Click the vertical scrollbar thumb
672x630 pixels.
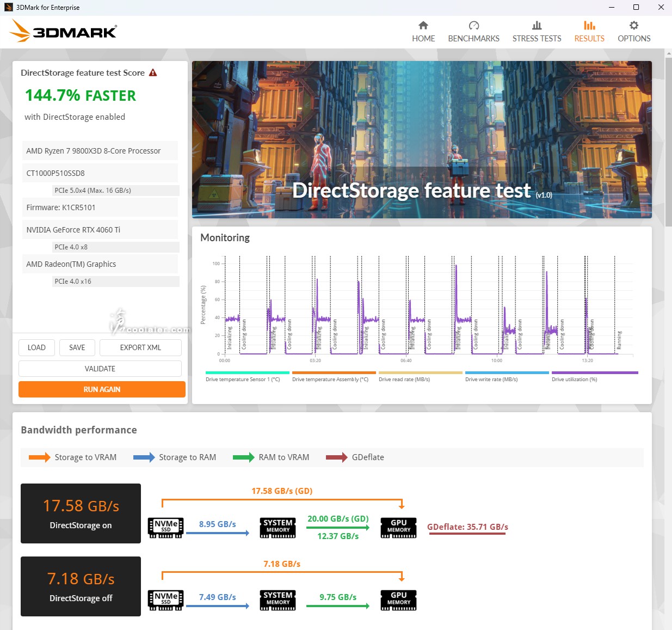[x=668, y=142]
